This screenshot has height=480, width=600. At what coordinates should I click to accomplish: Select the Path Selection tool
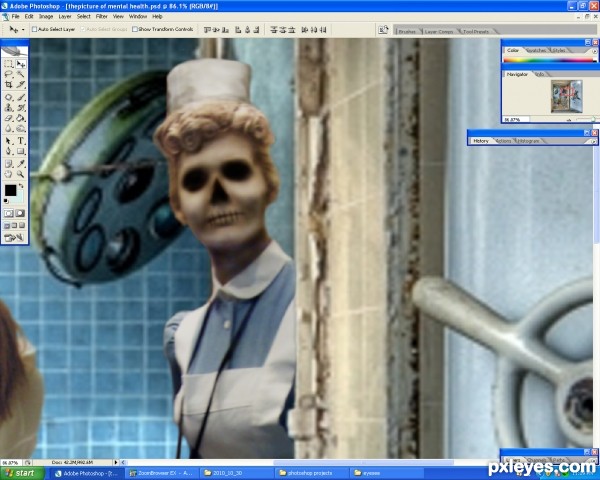(x=9, y=141)
